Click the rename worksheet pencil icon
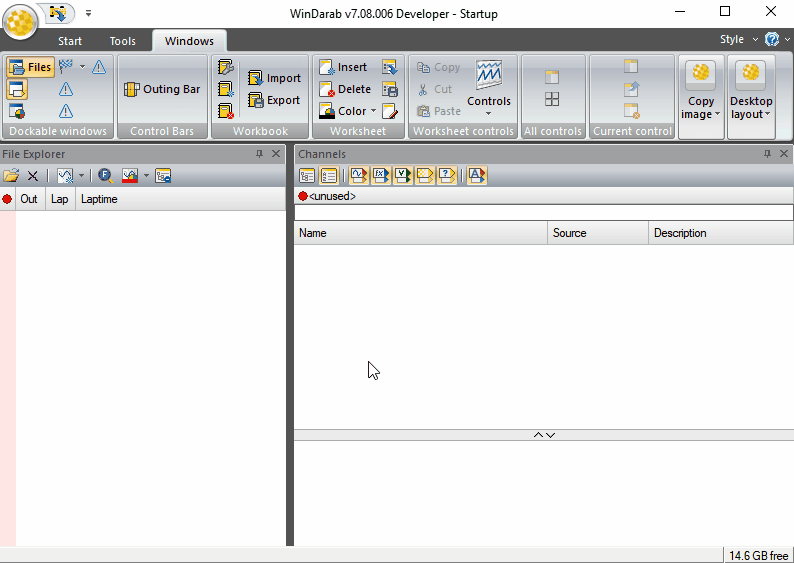 click(390, 111)
